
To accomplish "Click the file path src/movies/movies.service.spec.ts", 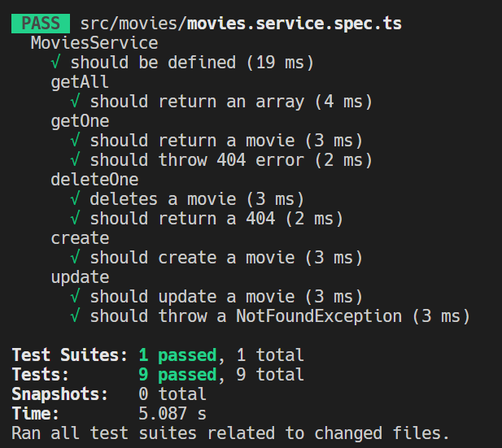I will click(241, 24).
